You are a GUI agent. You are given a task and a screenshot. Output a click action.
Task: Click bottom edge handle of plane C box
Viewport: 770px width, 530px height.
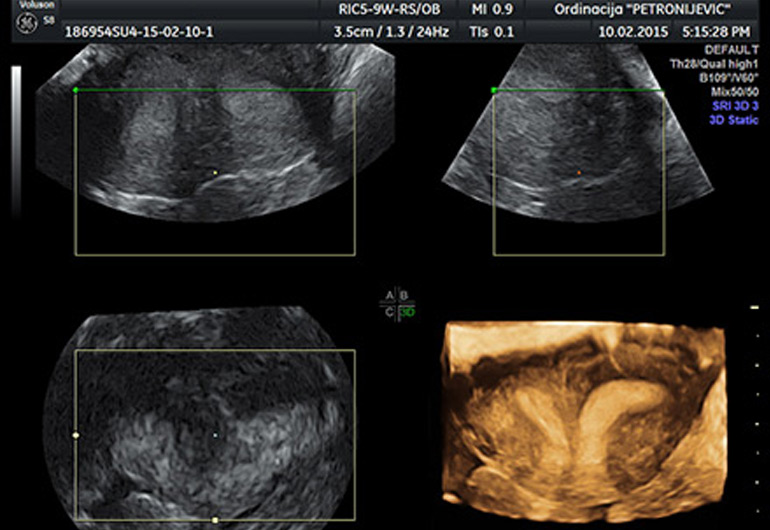click(x=215, y=520)
